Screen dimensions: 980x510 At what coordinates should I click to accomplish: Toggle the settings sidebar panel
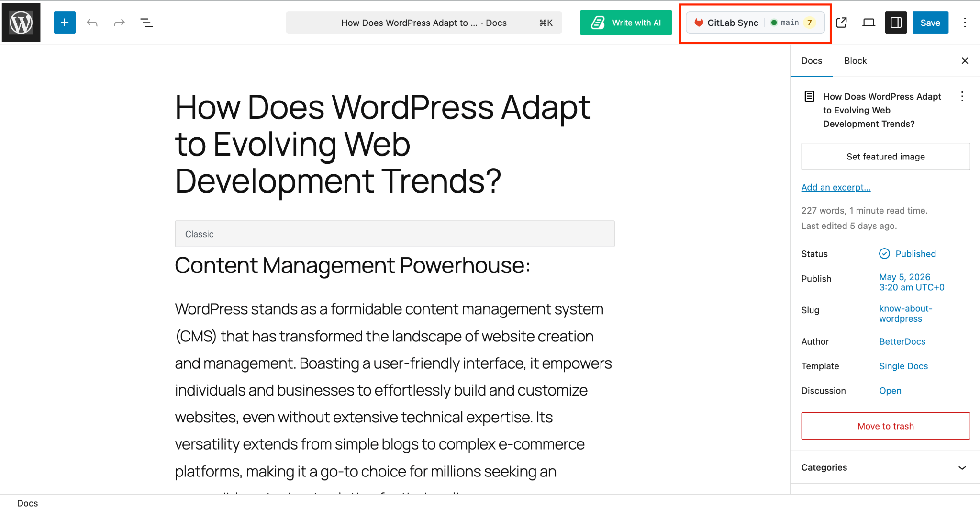[x=896, y=23]
